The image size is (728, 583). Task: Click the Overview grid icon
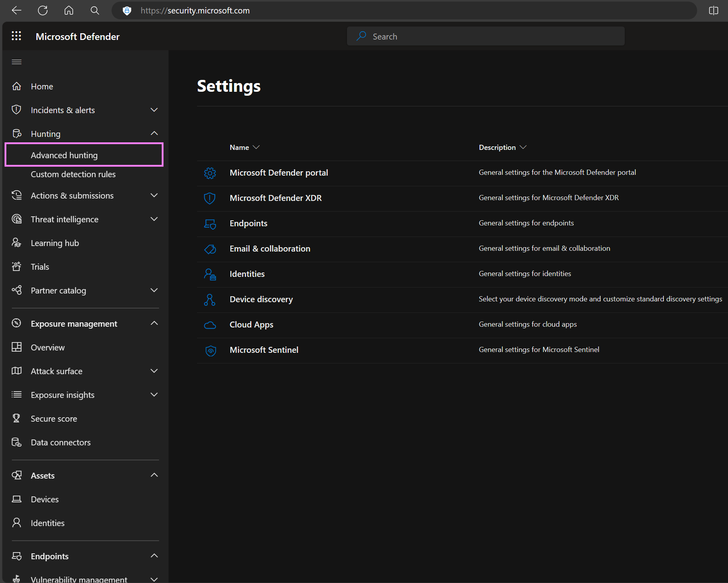pyautogui.click(x=17, y=347)
